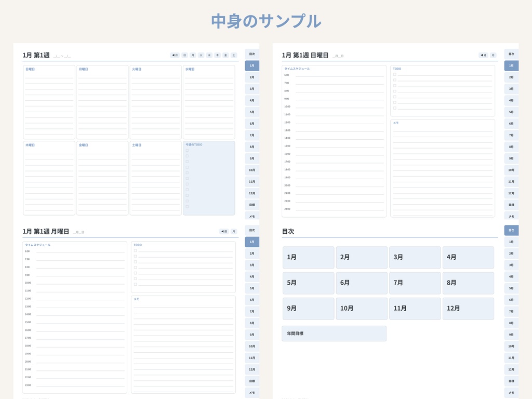The image size is (532, 399).
Task: Tick second TODO checkbox on Monday page
Action: (x=136, y=256)
